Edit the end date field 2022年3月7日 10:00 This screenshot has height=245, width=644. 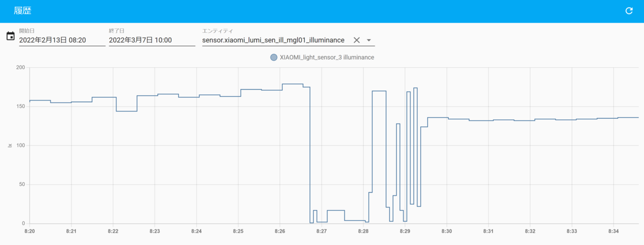pos(152,40)
